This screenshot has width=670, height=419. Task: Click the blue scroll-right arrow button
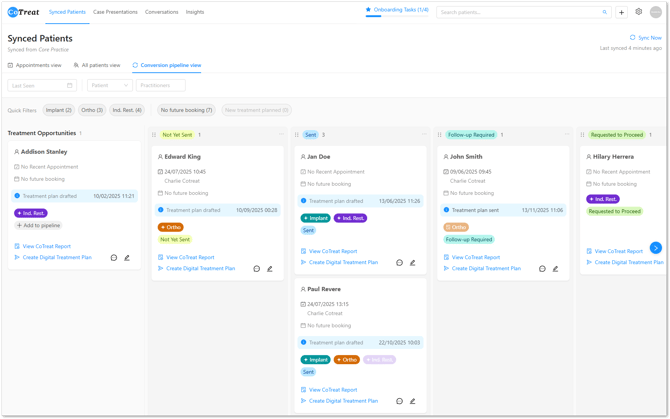pos(655,248)
